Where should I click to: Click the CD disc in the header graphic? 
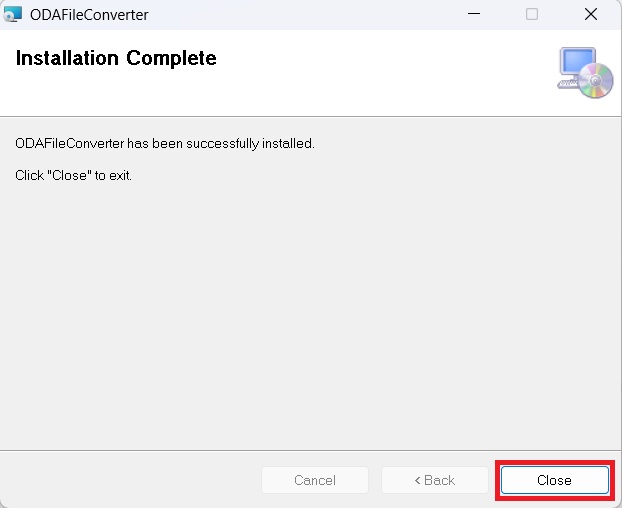pos(596,81)
